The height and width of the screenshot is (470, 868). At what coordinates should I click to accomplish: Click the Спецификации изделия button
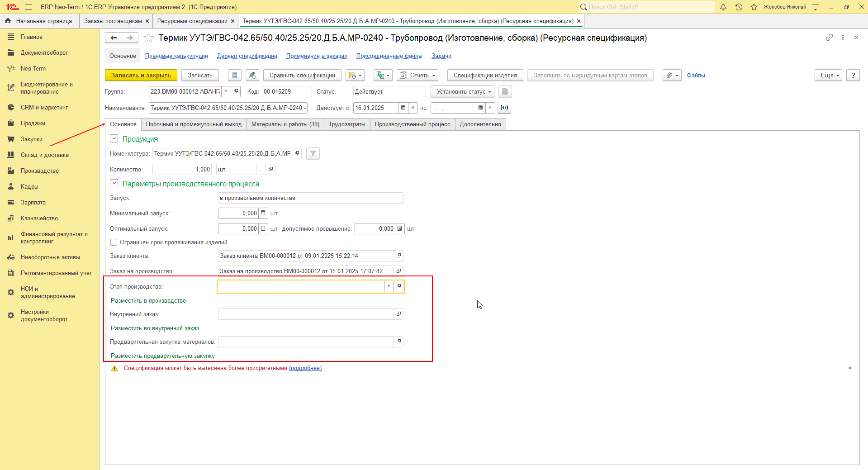coord(485,76)
